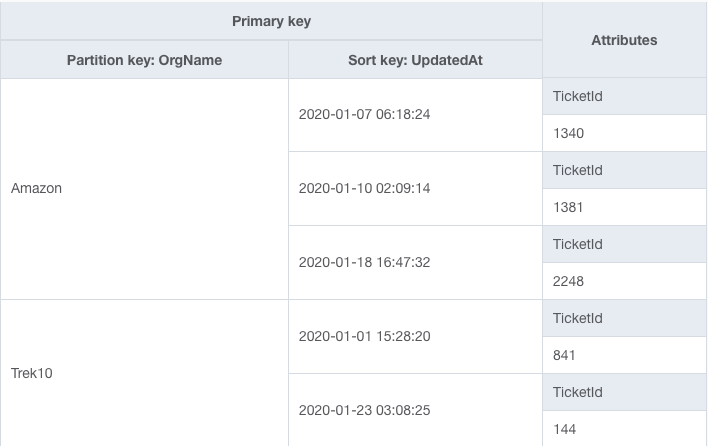Select the TicketId label above 841

click(x=577, y=318)
